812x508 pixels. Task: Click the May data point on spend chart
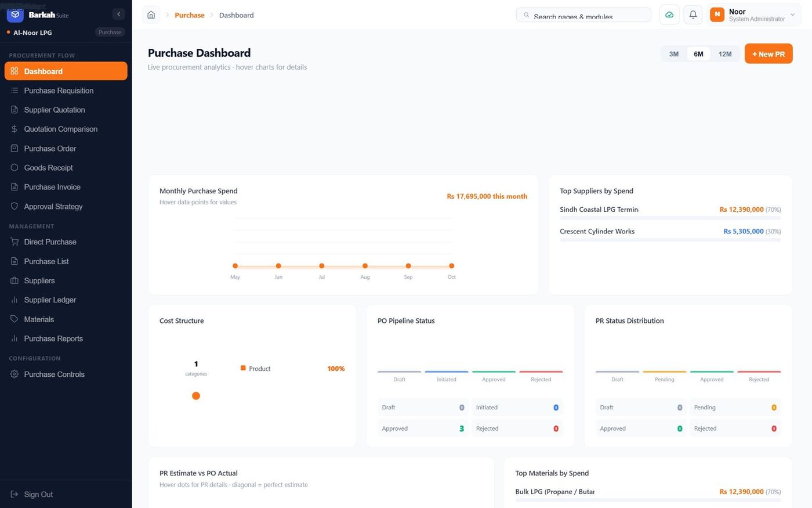[235, 266]
